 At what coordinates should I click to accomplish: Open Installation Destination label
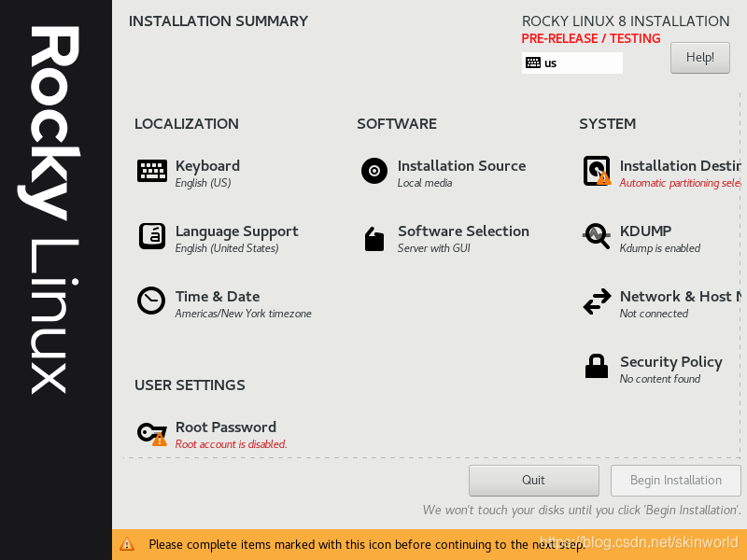pyautogui.click(x=681, y=166)
